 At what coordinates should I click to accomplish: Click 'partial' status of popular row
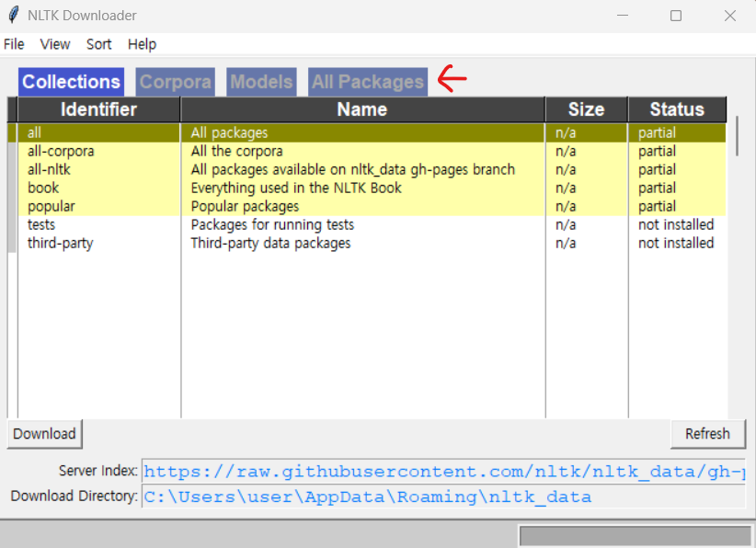click(658, 206)
